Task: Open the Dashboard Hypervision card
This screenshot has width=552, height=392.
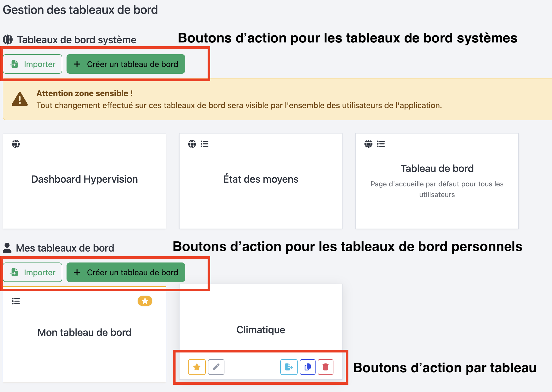Action: point(84,179)
